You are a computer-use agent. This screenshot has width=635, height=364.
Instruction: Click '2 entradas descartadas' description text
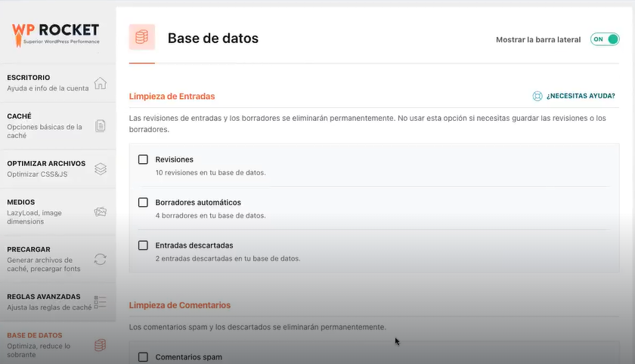click(x=228, y=258)
